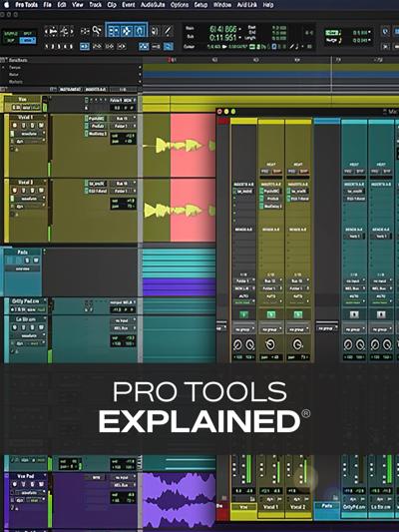Click the main counter time display
This screenshot has height=532, width=399.
tap(222, 29)
